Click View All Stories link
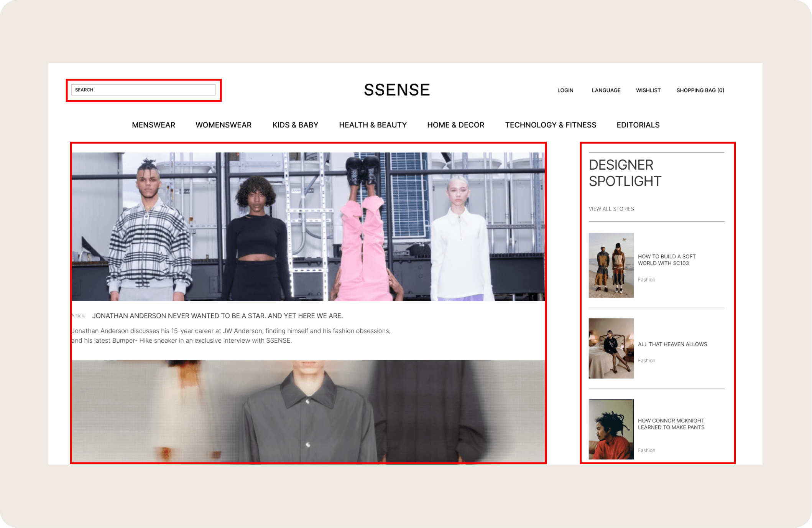 click(x=611, y=209)
